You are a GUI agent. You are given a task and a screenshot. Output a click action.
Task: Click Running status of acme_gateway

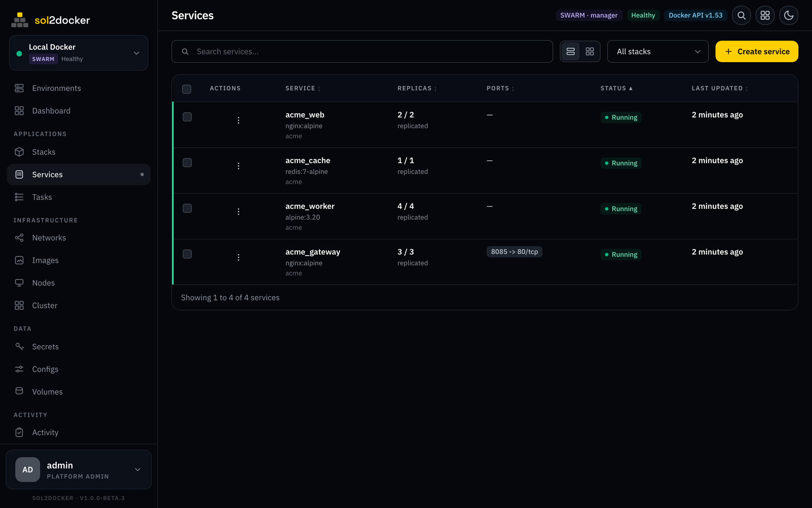click(621, 254)
